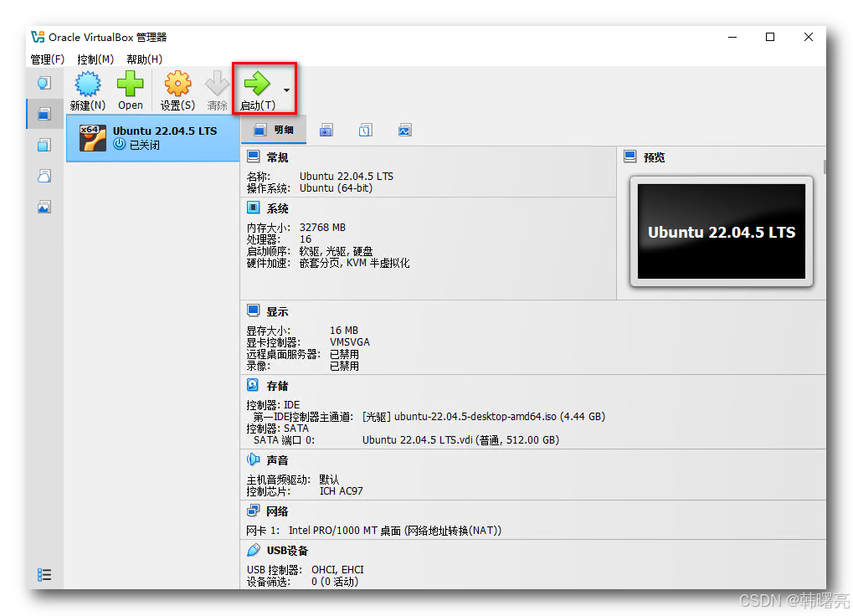The height and width of the screenshot is (616, 853).
Task: Click the name value Ubuntu 22.04.5 LTS in 常规
Action: (346, 176)
